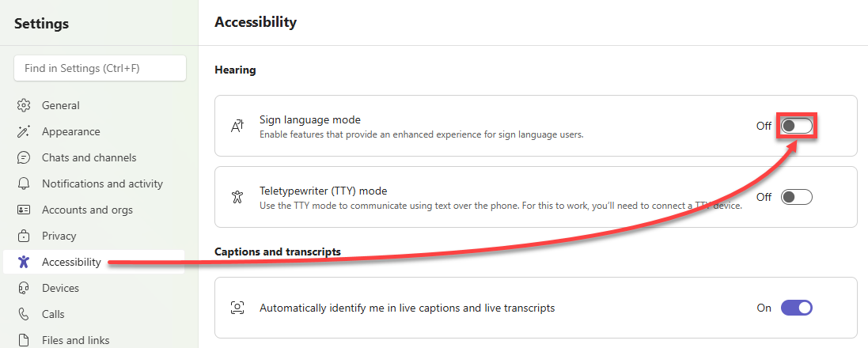This screenshot has height=348, width=868.
Task: Click the bell icon for Notifications and activity
Action: click(24, 183)
